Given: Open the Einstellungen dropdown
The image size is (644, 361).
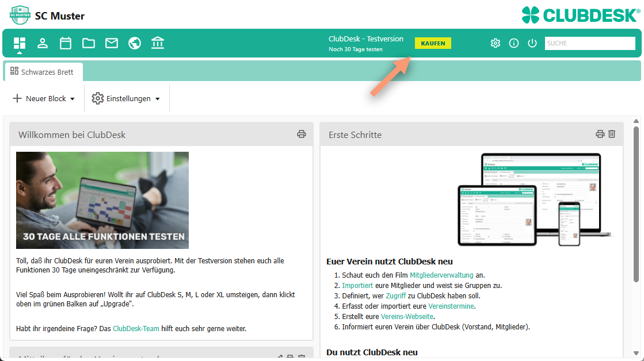Looking at the screenshot, I should click(x=125, y=98).
